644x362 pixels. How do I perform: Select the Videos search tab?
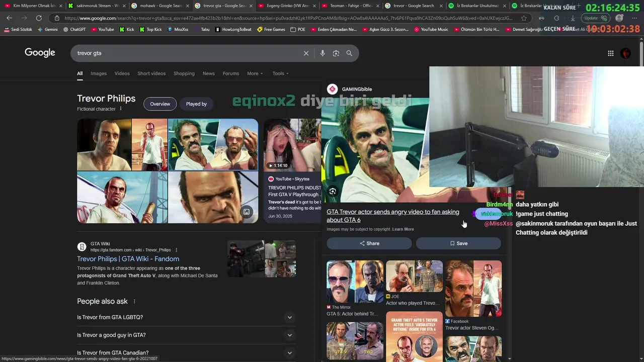(x=122, y=73)
